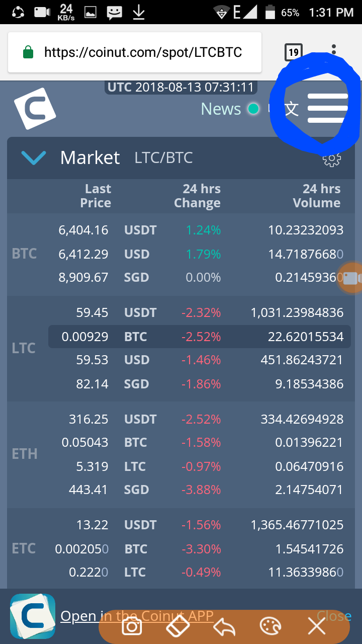The image size is (362, 644).
Task: Open the hamburger navigation menu
Action: point(327,108)
